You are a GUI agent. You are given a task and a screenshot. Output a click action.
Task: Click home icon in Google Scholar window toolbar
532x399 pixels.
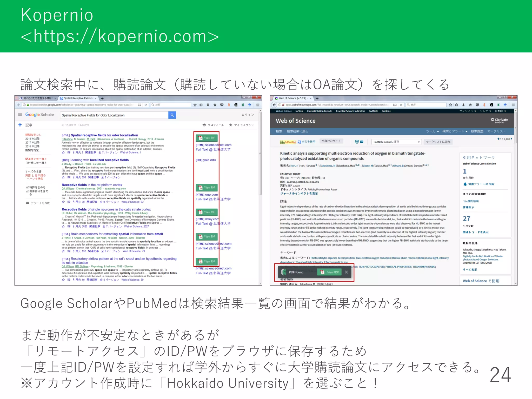click(215, 105)
